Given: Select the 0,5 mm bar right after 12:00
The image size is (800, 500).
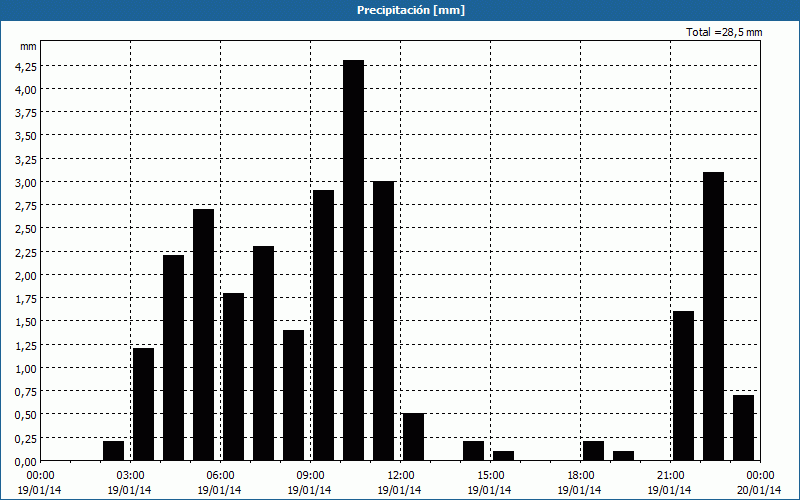Looking at the screenshot, I should [x=414, y=437].
